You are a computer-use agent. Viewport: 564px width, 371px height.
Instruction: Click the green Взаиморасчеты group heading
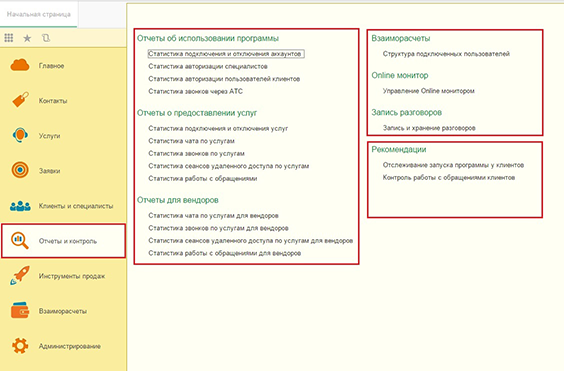[x=401, y=38]
